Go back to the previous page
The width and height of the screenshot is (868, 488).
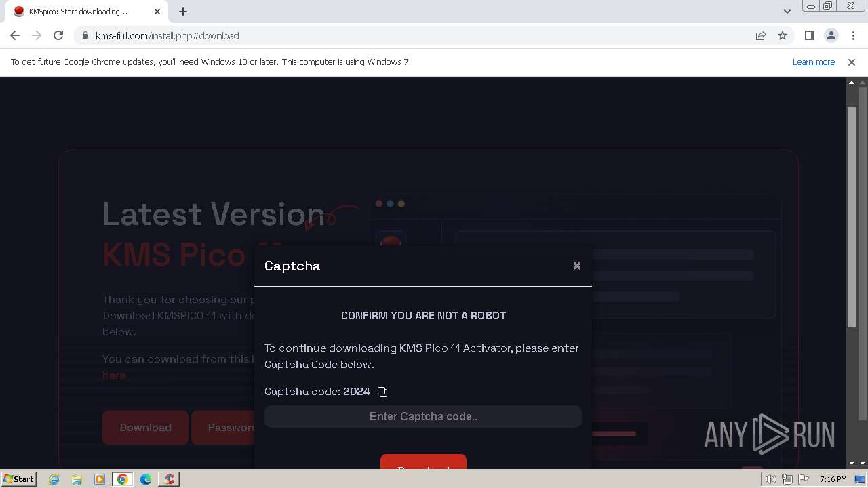[15, 35]
